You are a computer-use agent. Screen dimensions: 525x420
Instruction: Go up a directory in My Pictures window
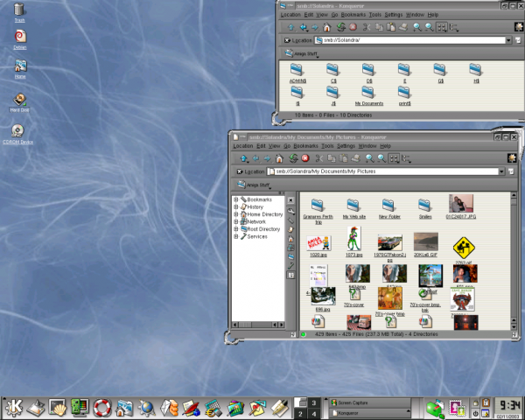244,158
